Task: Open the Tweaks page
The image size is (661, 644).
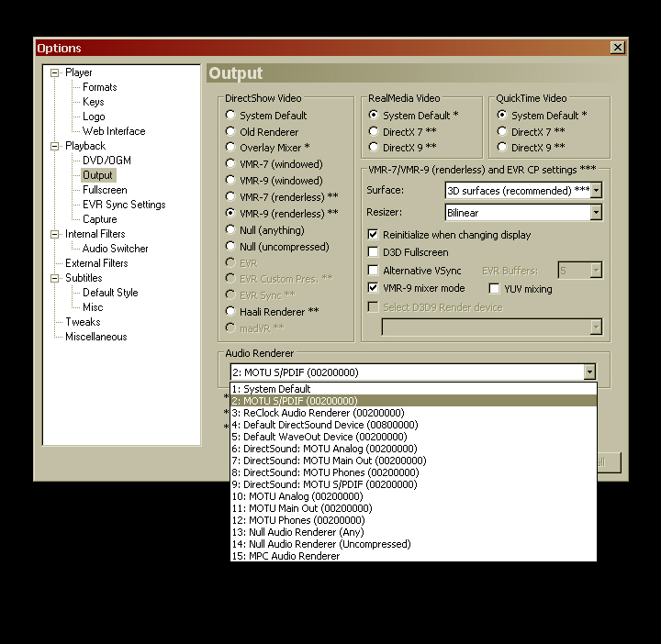Action: coord(83,322)
